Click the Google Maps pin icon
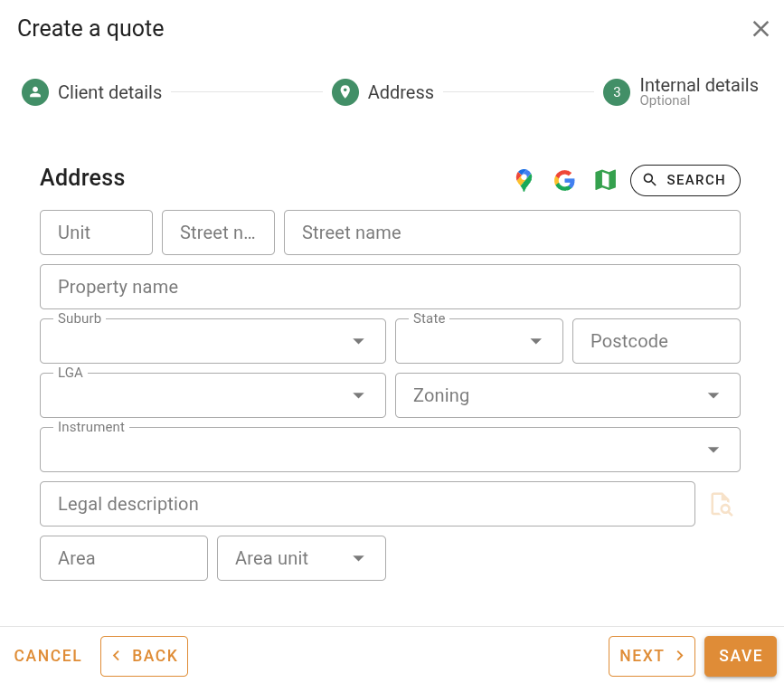This screenshot has width=784, height=683. (524, 180)
